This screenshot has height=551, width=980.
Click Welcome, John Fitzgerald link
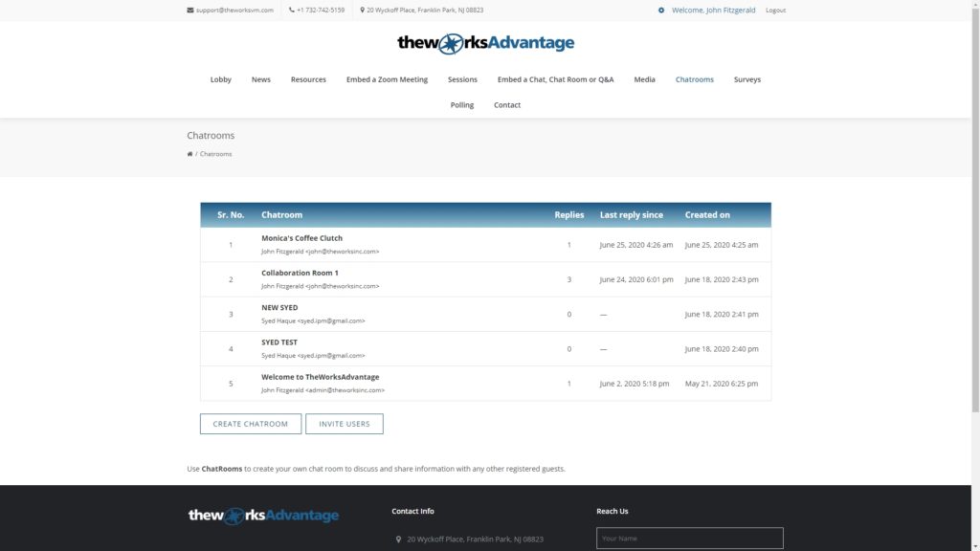713,10
